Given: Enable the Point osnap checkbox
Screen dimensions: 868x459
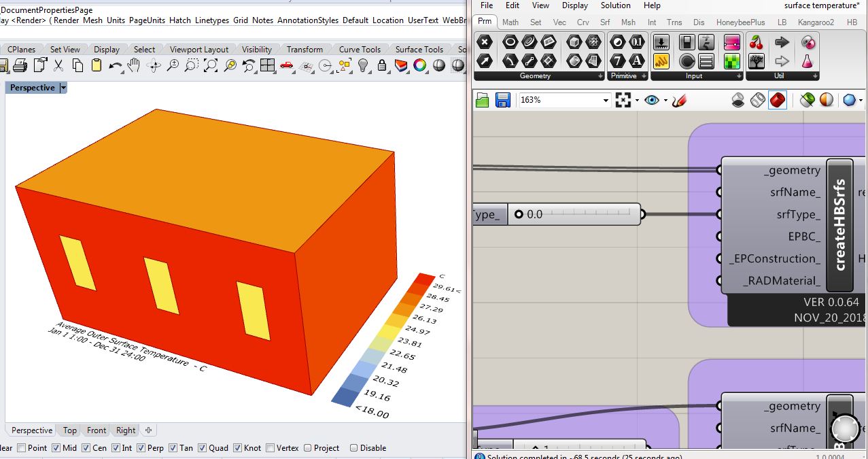Looking at the screenshot, I should pos(22,447).
